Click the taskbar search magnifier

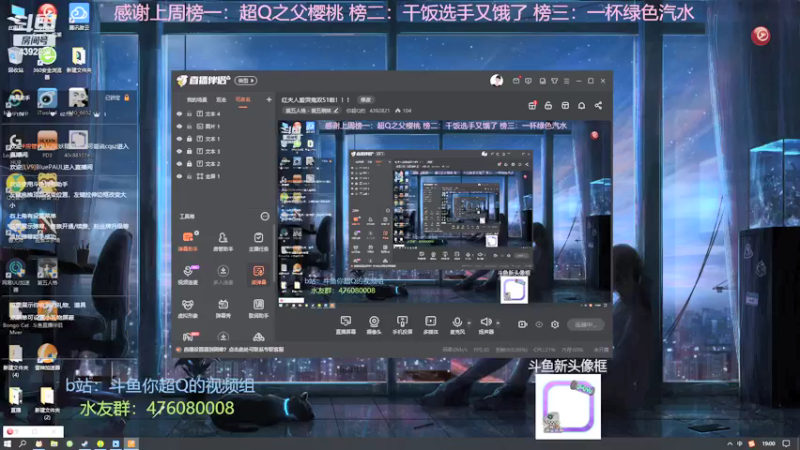[22, 444]
